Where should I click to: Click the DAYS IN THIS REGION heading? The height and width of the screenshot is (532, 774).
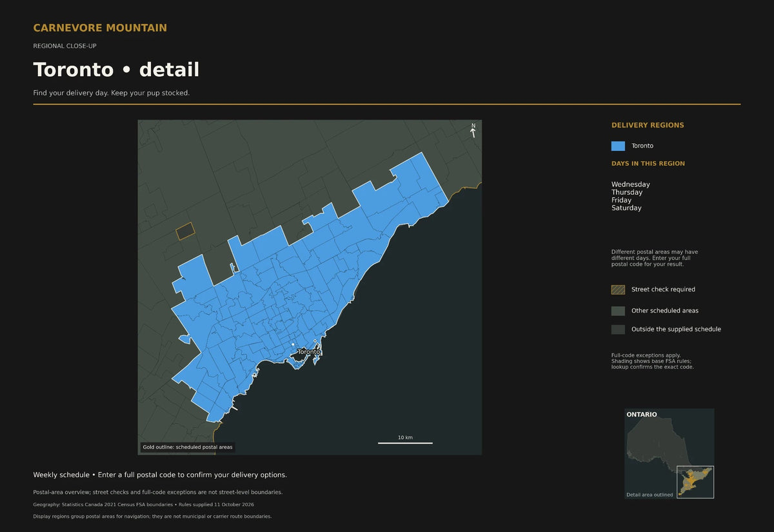(648, 163)
